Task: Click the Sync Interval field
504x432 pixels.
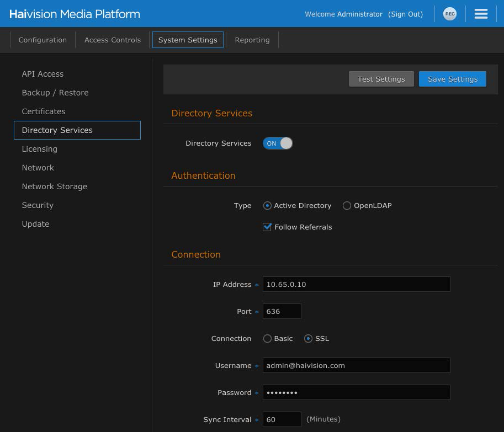Action: [282, 419]
